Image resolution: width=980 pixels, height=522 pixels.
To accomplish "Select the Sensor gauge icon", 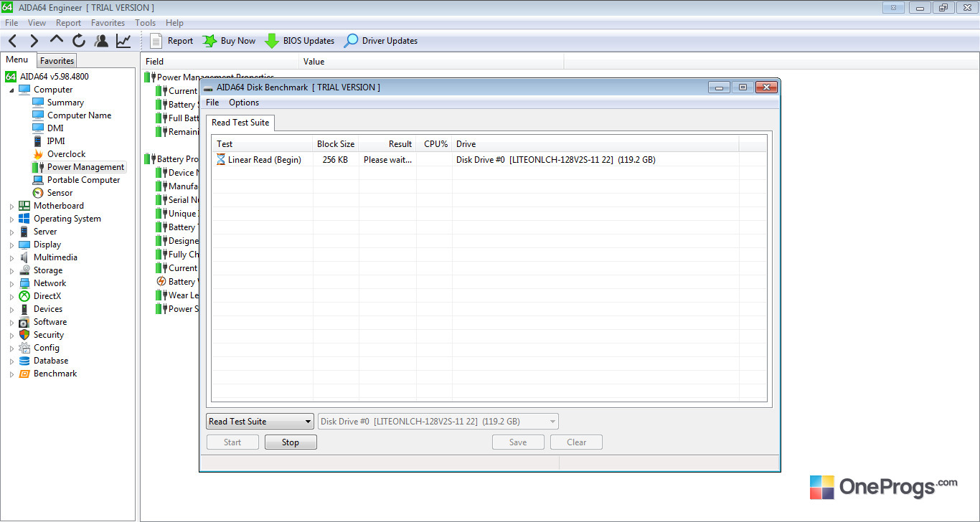I will 38,193.
